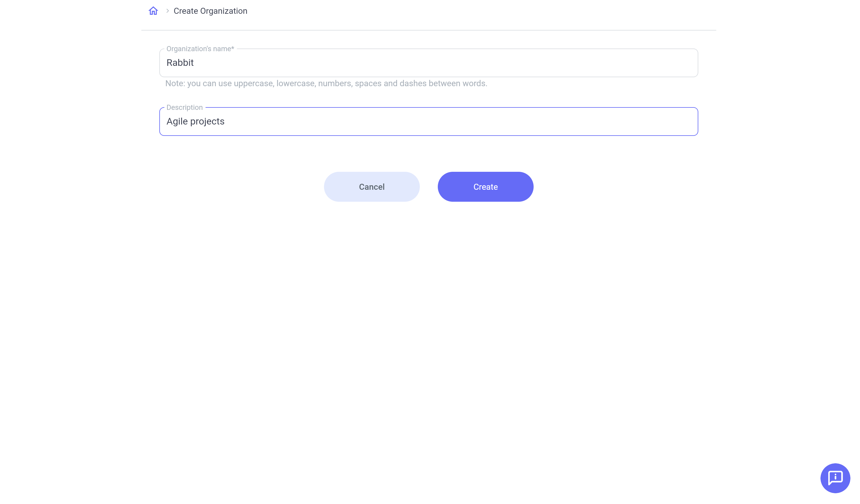The image size is (860, 504).
Task: Open the feedback chat bubble icon
Action: pos(835,478)
